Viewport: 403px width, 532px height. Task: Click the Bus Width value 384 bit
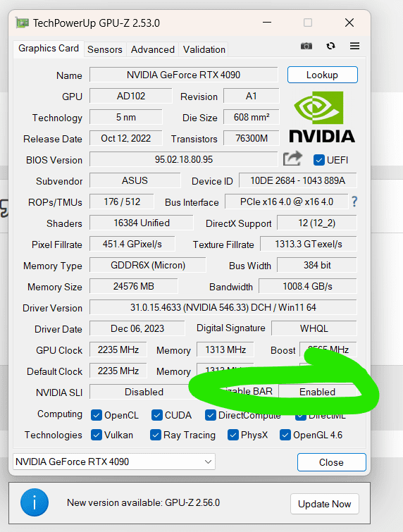click(317, 265)
